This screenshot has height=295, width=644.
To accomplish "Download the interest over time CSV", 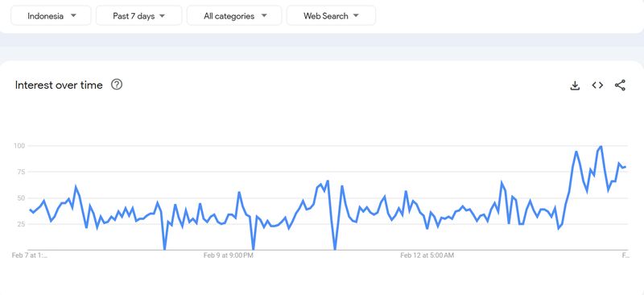I will point(575,85).
